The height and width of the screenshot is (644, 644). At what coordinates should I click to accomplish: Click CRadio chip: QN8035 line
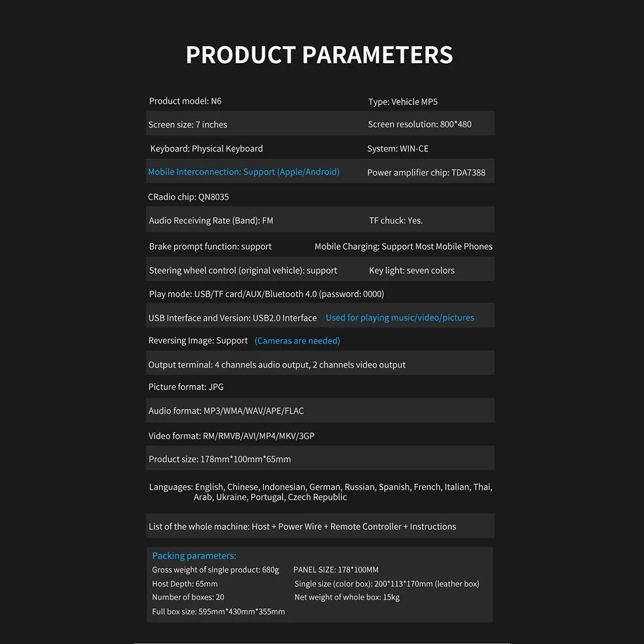189,197
